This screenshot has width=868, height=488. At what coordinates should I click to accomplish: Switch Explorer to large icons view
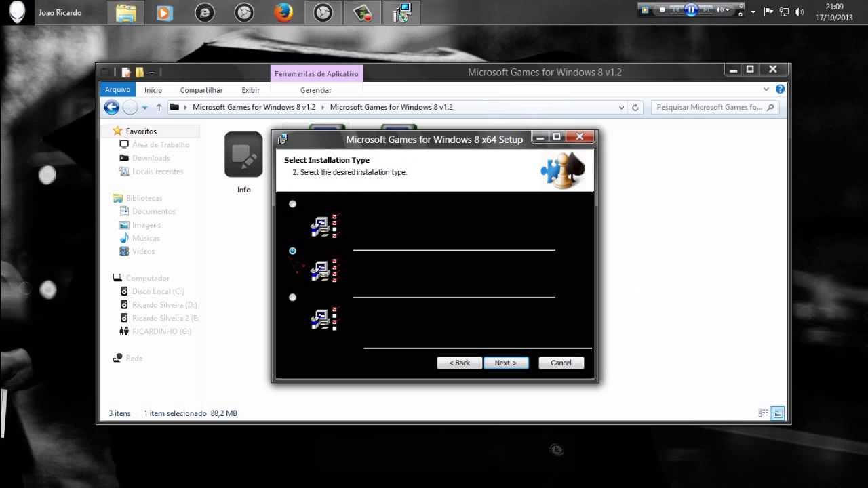point(778,413)
